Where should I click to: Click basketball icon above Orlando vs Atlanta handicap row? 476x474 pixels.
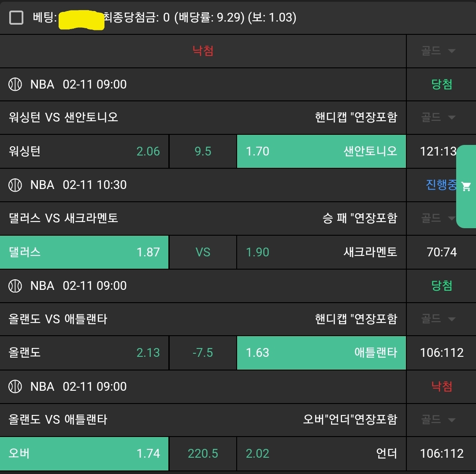[15, 285]
